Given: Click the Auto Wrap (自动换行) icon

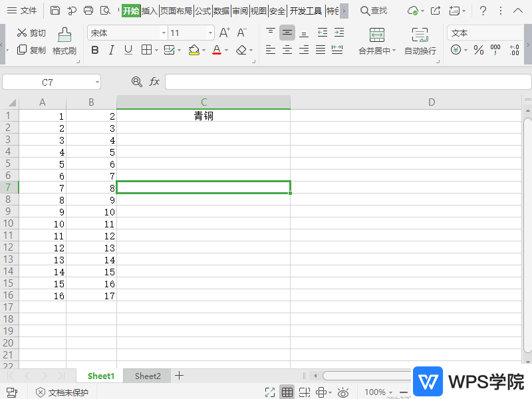Looking at the screenshot, I should (x=420, y=35).
